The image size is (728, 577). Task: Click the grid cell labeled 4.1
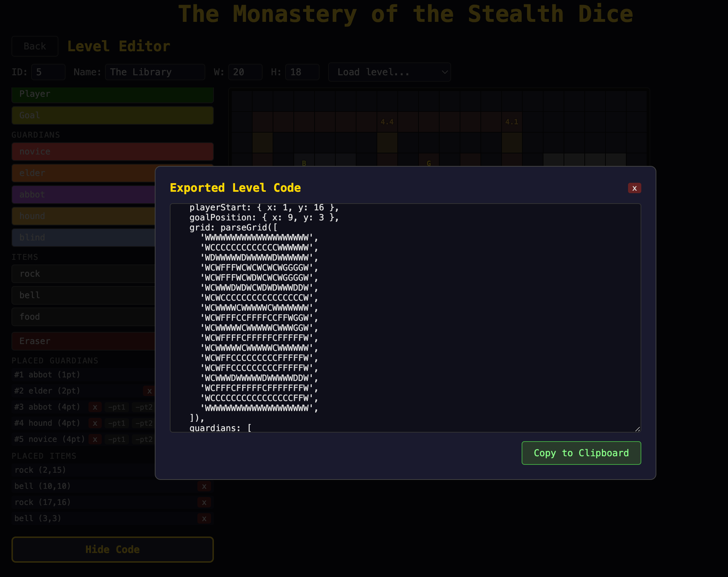click(x=512, y=122)
